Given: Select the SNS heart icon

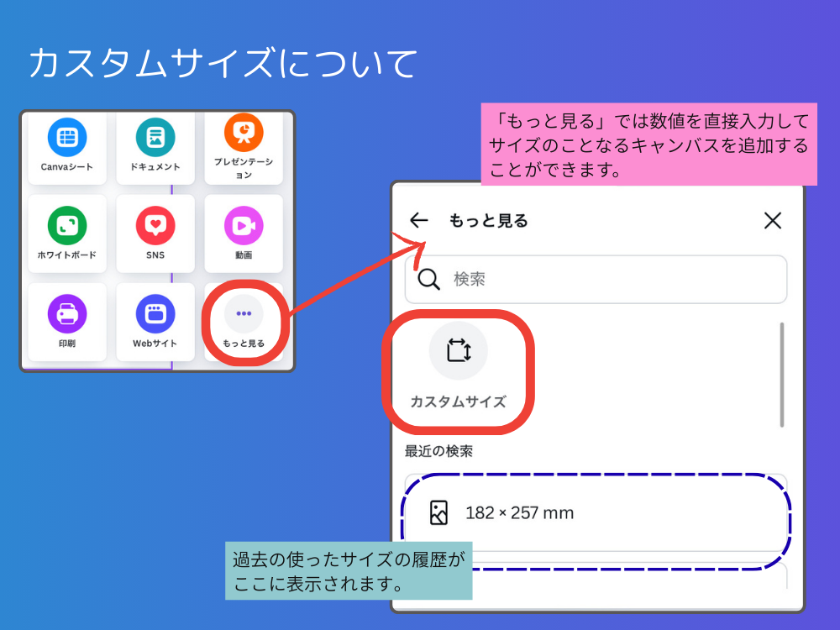Looking at the screenshot, I should [155, 226].
